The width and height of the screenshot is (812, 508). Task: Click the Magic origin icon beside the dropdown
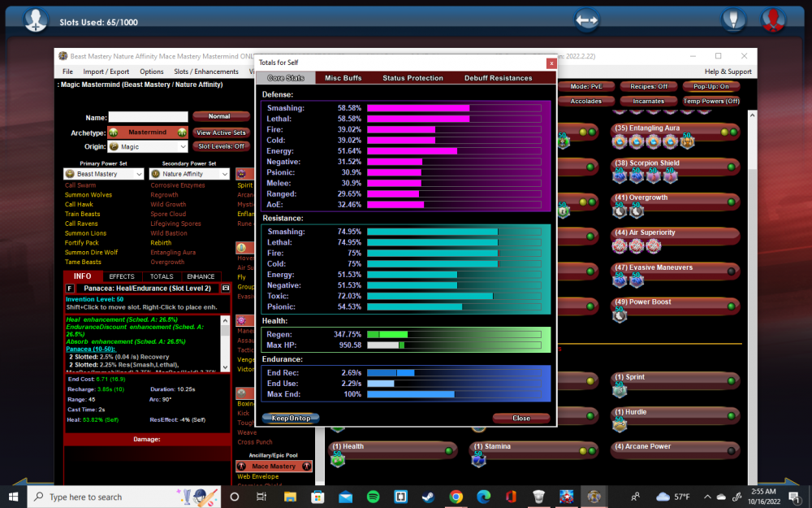[115, 145]
